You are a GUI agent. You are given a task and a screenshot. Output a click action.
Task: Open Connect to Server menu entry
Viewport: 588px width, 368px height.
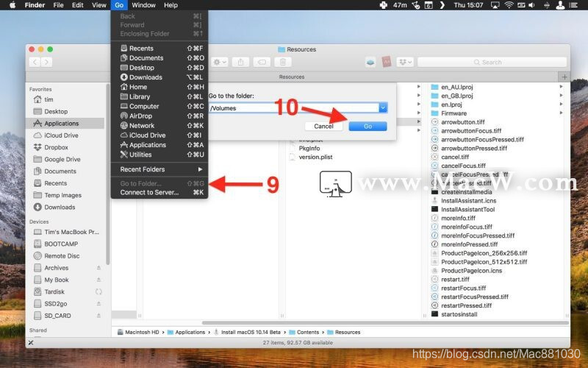(x=159, y=192)
